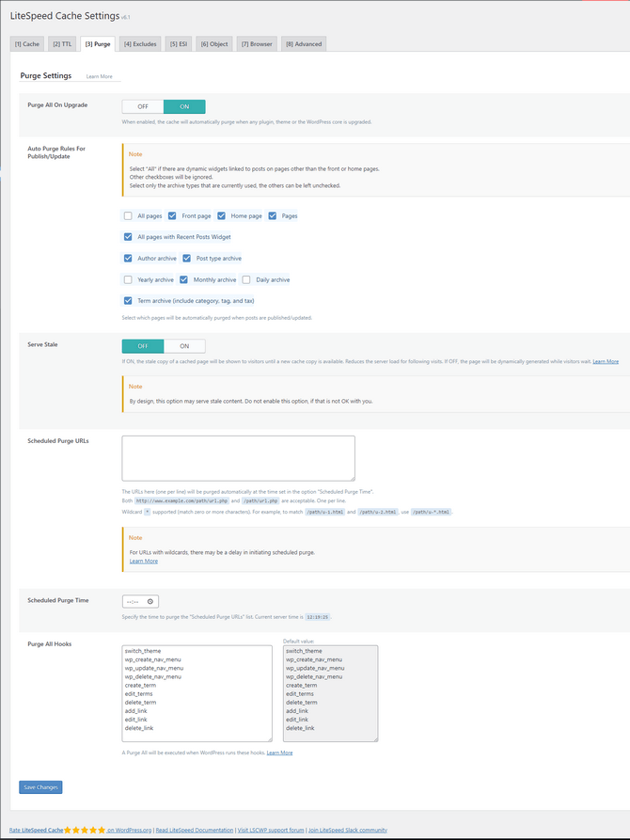Check the Daily archive checkbox
The image size is (630, 840).
click(246, 279)
